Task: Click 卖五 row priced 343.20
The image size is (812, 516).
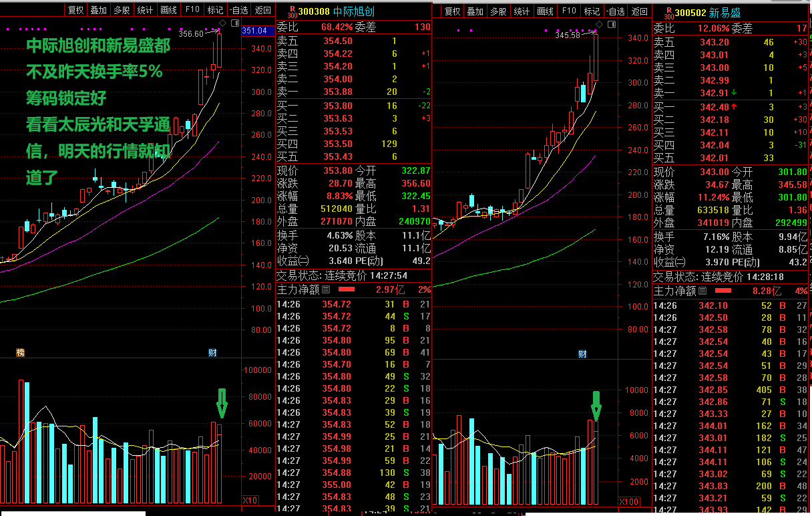Action: click(731, 42)
